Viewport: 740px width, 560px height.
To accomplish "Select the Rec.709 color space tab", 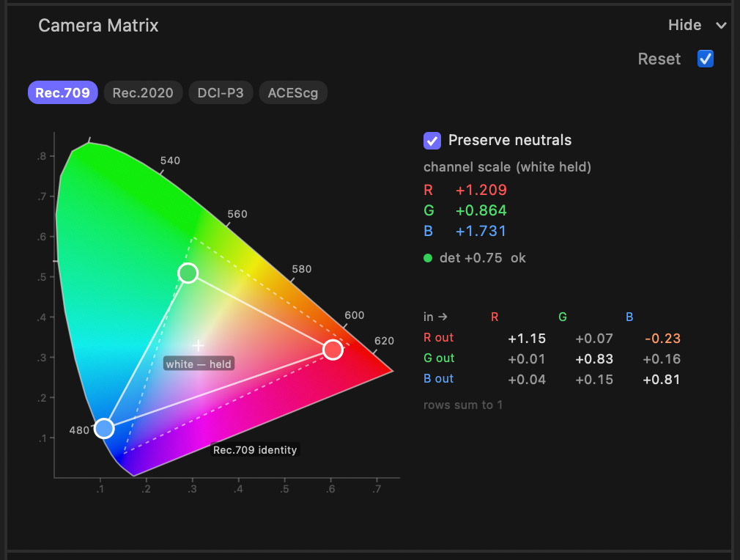I will coord(63,92).
